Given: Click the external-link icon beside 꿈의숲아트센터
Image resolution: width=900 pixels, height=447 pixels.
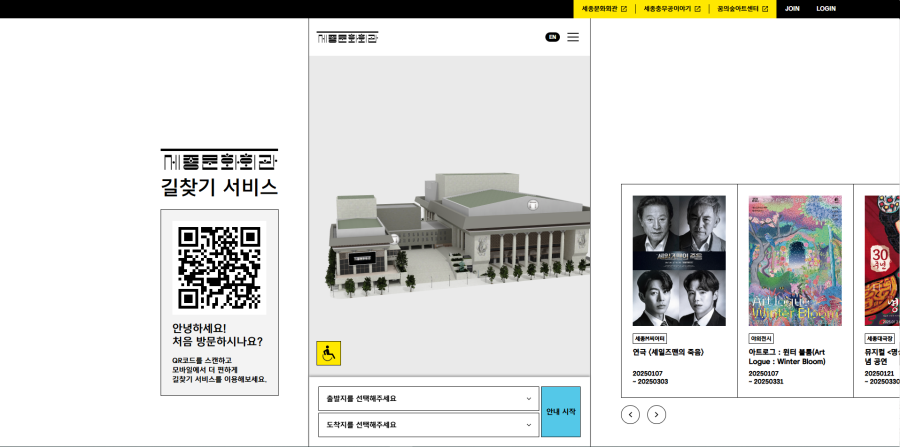Looking at the screenshot, I should coord(765,9).
